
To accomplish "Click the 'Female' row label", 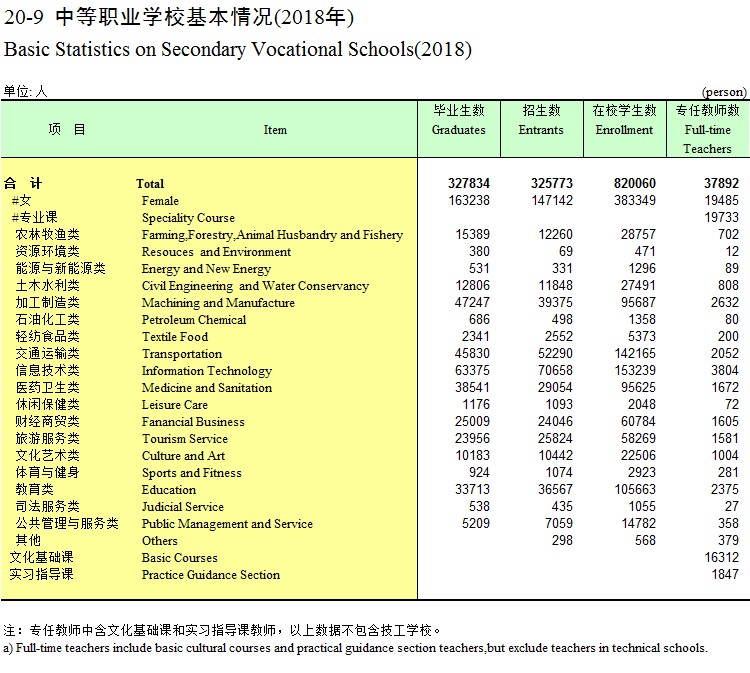I will (x=160, y=201).
